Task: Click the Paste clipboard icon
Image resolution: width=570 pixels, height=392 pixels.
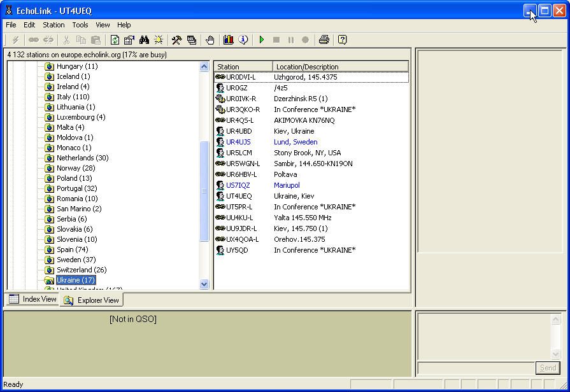Action: click(x=96, y=40)
